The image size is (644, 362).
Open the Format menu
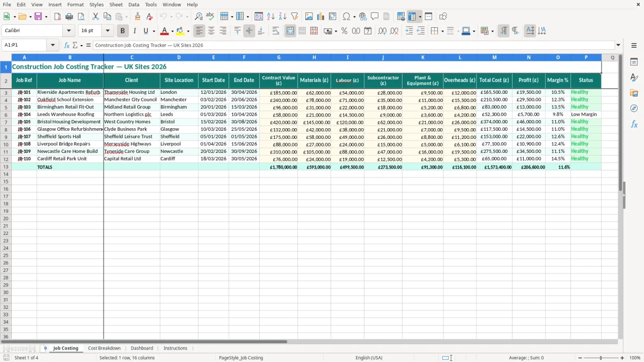pos(75,4)
